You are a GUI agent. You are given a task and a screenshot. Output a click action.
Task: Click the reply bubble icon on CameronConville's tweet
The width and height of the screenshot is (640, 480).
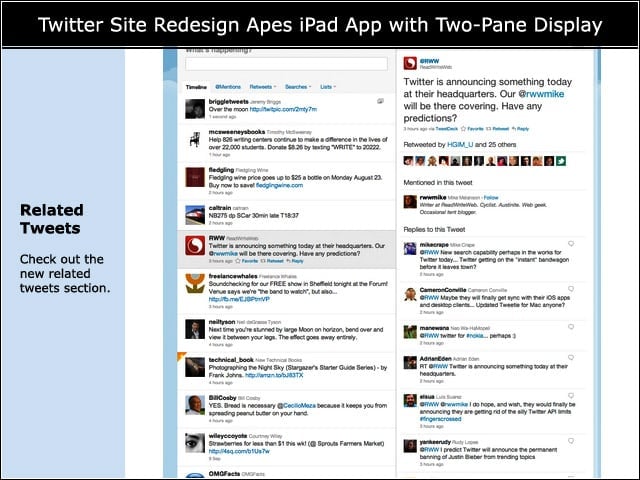tap(571, 289)
